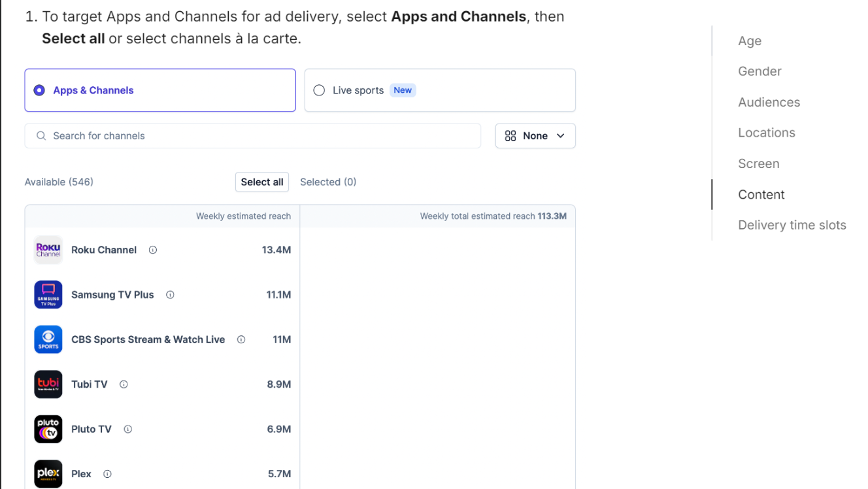Click the 6.9M reach value
868x489 pixels.
click(279, 430)
